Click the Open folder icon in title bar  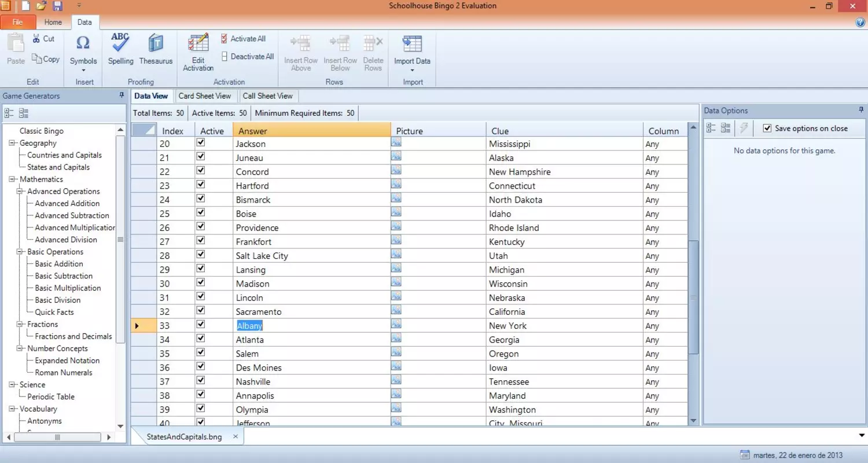pyautogui.click(x=41, y=6)
